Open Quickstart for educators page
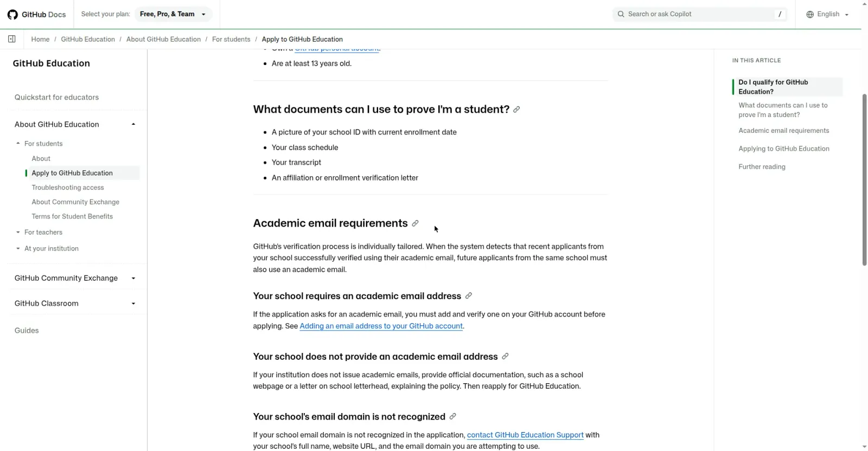This screenshot has height=451, width=868. [56, 98]
